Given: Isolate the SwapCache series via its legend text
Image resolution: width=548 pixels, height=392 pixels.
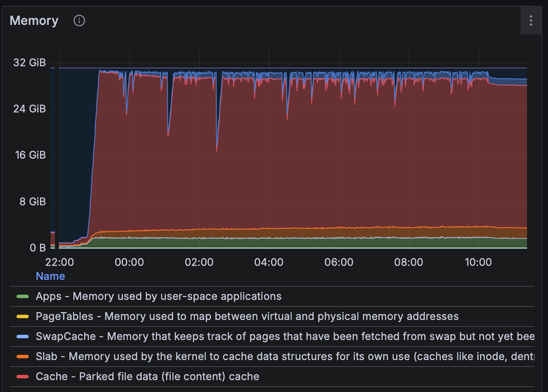Looking at the screenshot, I should click(280, 336).
